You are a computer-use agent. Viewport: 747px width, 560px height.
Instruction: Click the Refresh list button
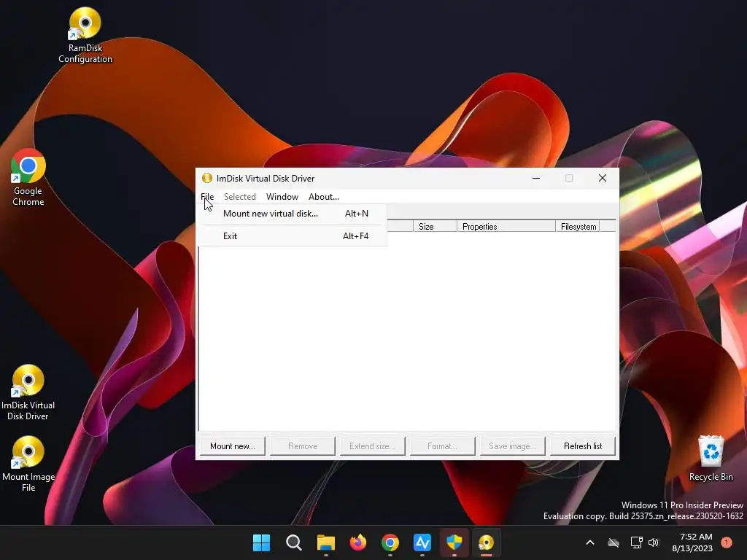click(x=583, y=446)
